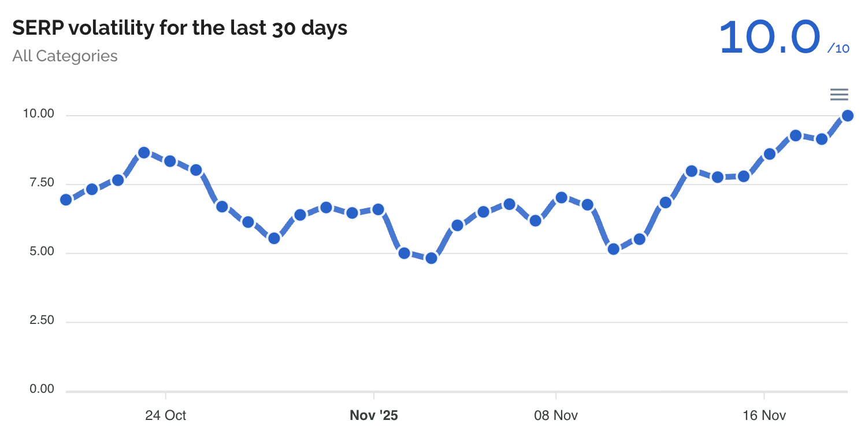Select the lowest data point of the chart
This screenshot has height=435, width=868.
431,258
